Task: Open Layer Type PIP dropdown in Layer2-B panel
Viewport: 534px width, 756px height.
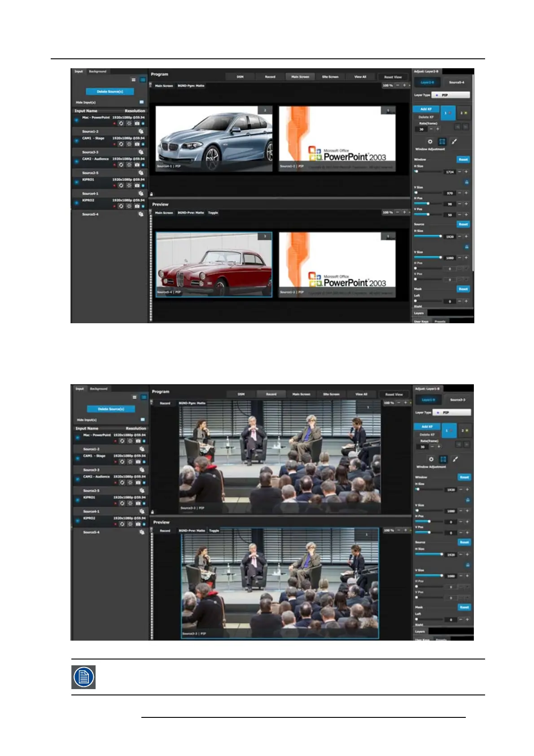Action: click(451, 95)
